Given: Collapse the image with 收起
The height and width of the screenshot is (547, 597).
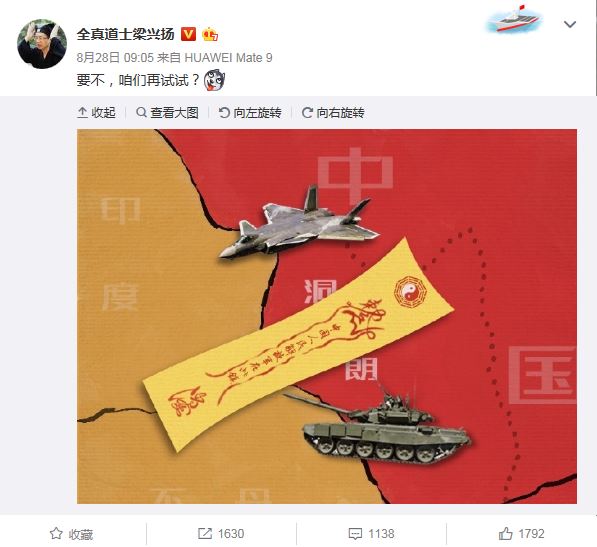Looking at the screenshot, I should click(x=96, y=112).
